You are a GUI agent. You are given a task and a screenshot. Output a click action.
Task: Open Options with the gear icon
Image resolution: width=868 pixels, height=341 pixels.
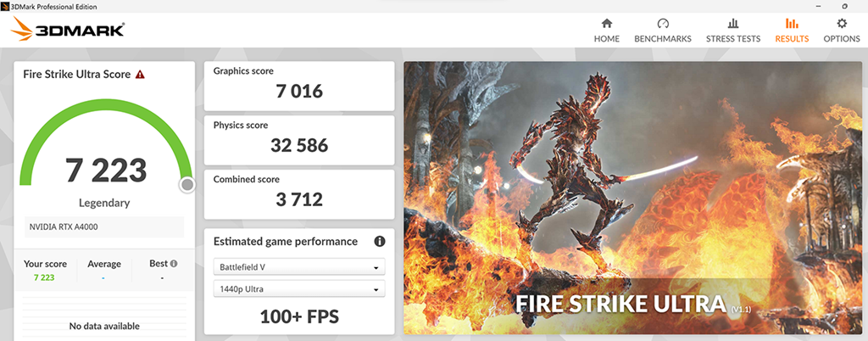[842, 23]
